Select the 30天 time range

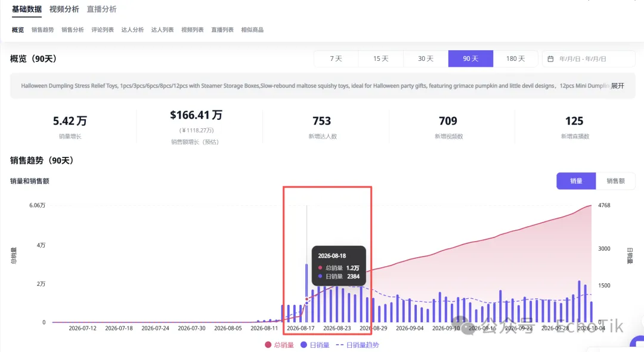(426, 58)
